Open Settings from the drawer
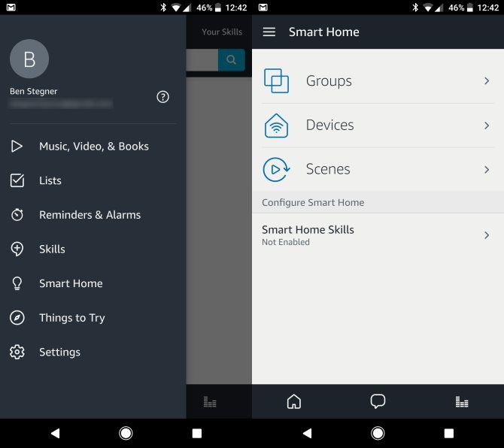504x448 pixels. tap(93, 352)
